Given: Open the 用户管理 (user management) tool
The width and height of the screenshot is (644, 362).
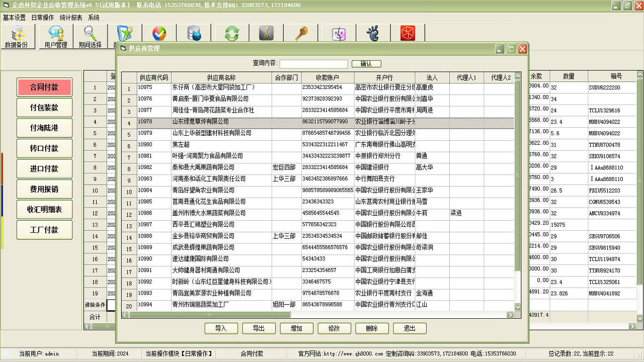Looking at the screenshot, I should coord(55,36).
